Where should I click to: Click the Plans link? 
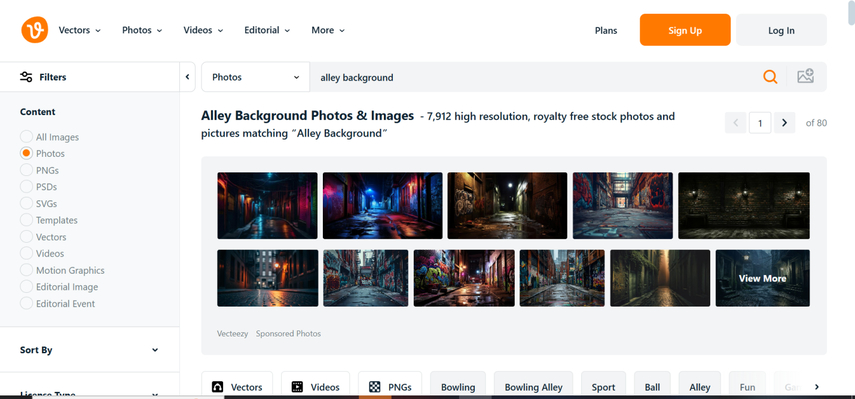[606, 31]
